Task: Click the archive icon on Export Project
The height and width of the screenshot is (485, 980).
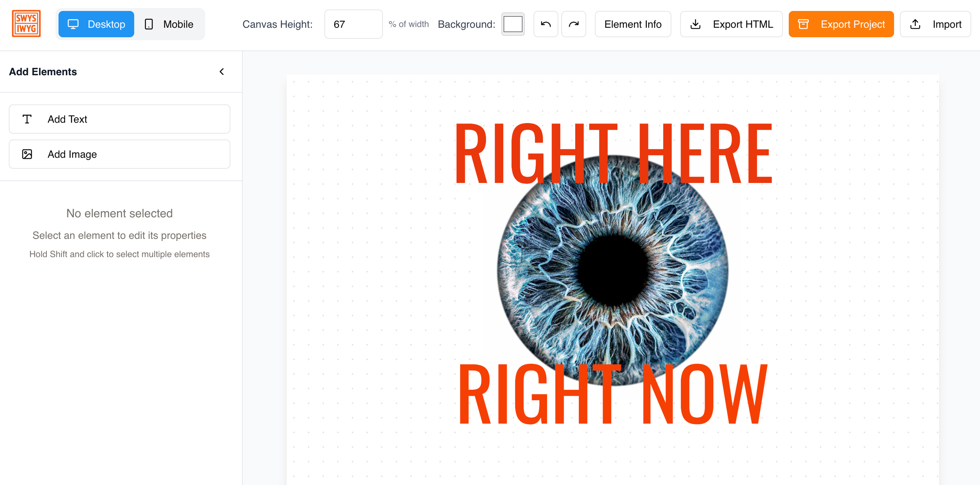Action: click(x=803, y=24)
